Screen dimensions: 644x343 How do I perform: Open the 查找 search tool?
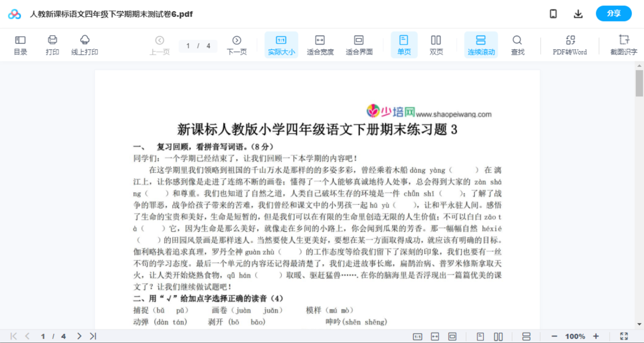pos(517,45)
